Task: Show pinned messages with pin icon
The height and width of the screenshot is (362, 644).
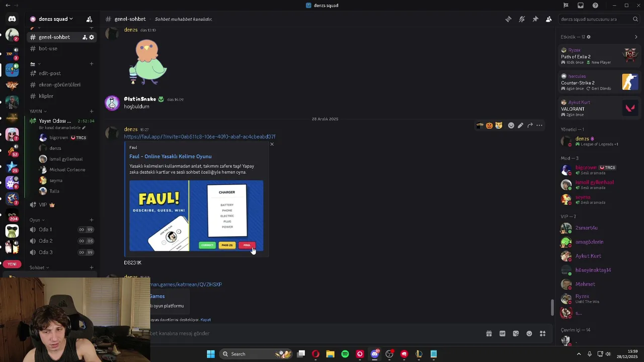Action: 535,19
